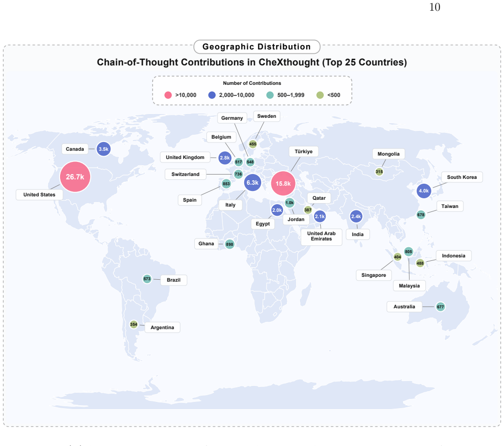Select the Switzerland country label
This screenshot has width=504, height=446.
(186, 175)
